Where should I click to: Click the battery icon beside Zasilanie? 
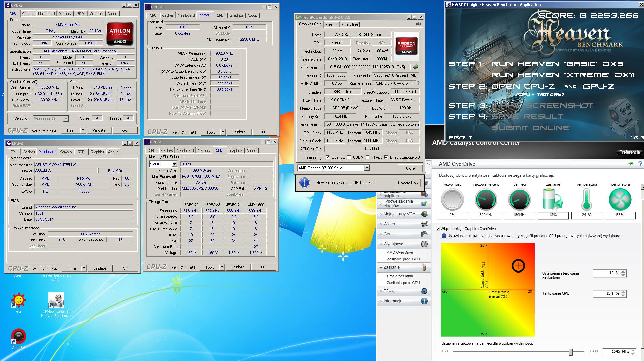click(x=424, y=267)
